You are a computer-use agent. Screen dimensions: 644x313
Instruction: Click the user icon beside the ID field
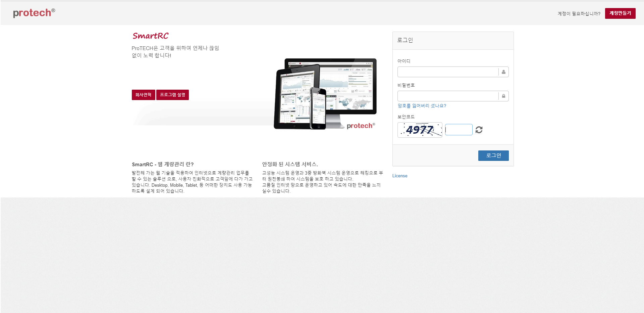coord(503,72)
